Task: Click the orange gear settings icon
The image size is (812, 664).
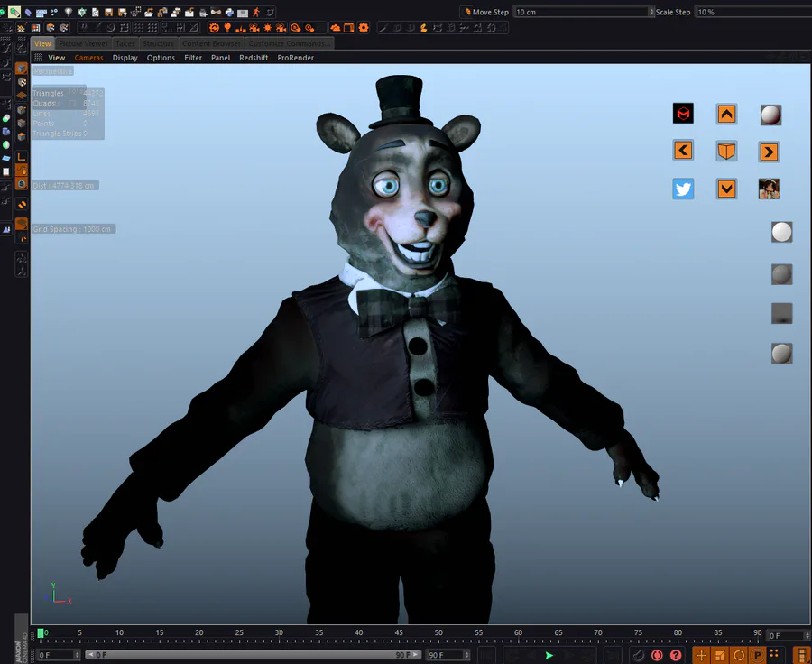Action: 364,27
